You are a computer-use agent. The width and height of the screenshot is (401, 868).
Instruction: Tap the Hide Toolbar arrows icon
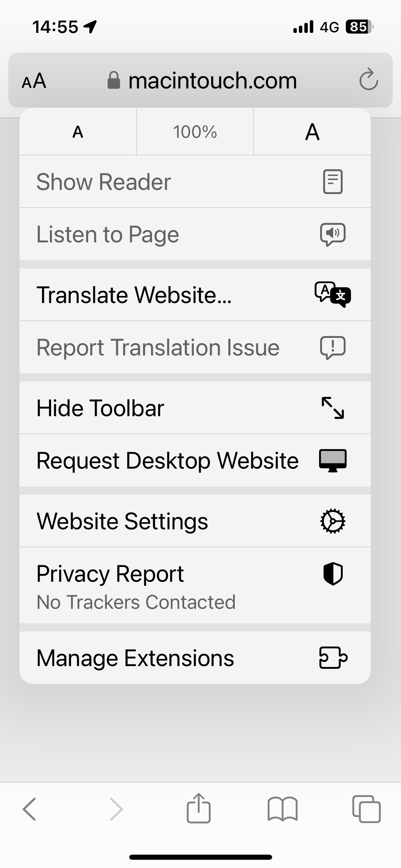(333, 408)
